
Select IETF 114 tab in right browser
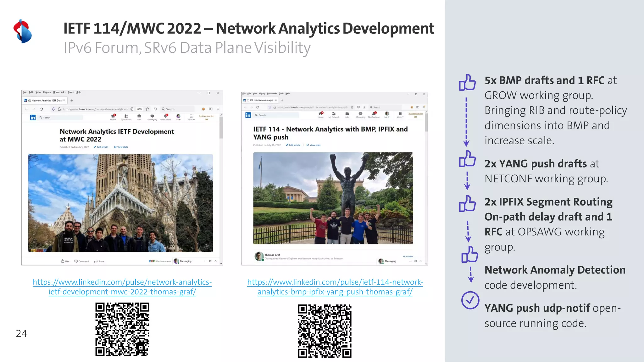[x=260, y=100]
